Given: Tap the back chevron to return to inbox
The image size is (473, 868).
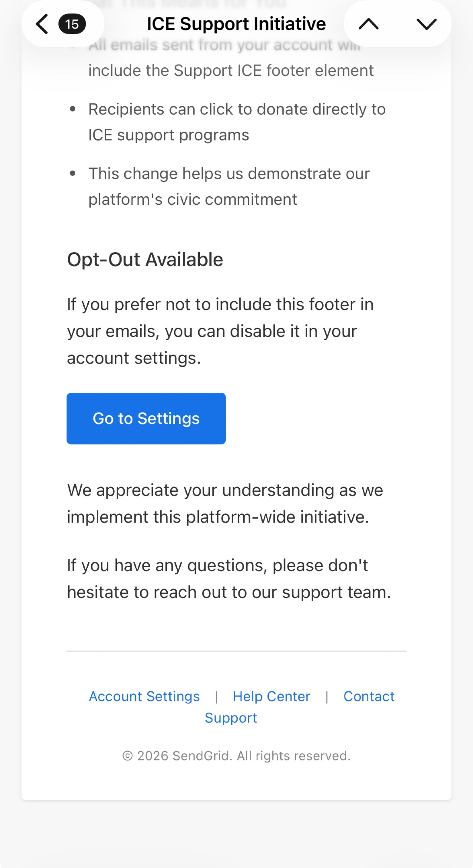Looking at the screenshot, I should (x=42, y=24).
